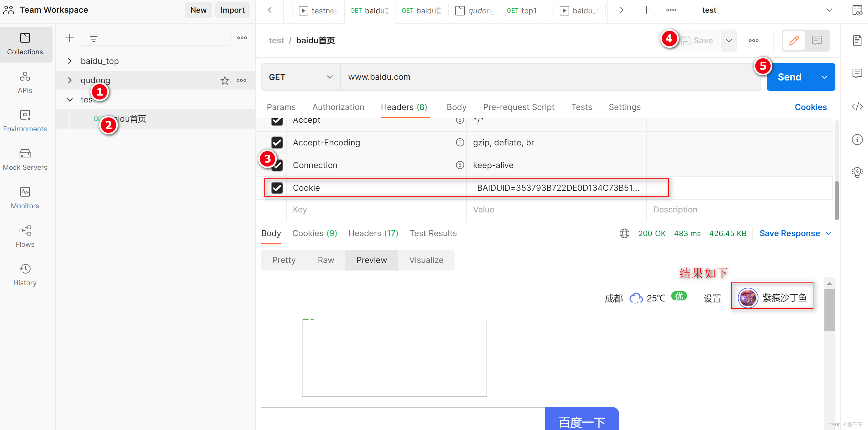Screen dimensions: 868x430
Task: Uncheck the Accept header checkbox
Action: 277,121
